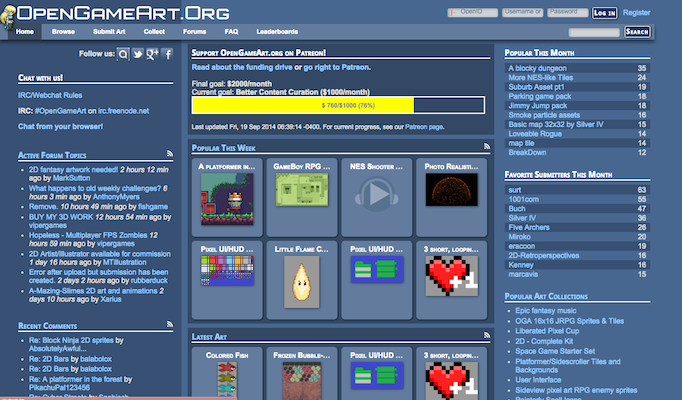This screenshot has height=400, width=682.
Task: Open 'Space Game Starter Set' collection
Action: pos(555,351)
